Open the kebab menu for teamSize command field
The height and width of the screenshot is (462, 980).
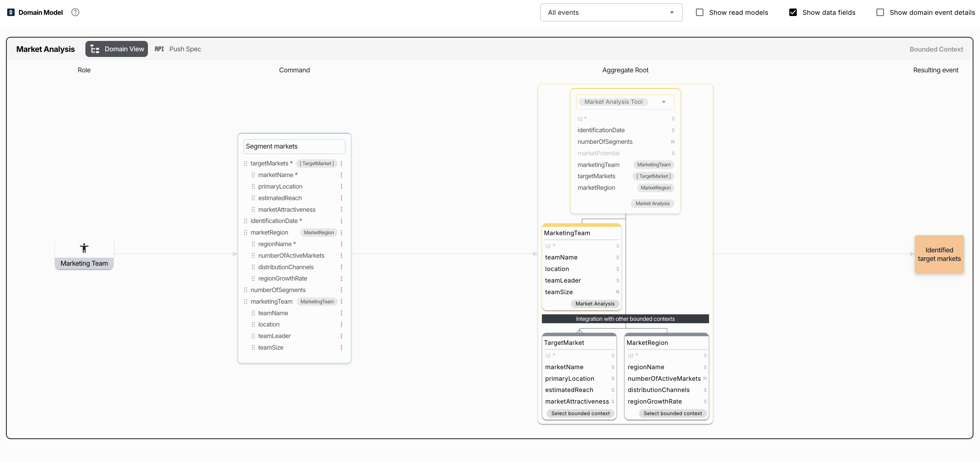(x=341, y=348)
